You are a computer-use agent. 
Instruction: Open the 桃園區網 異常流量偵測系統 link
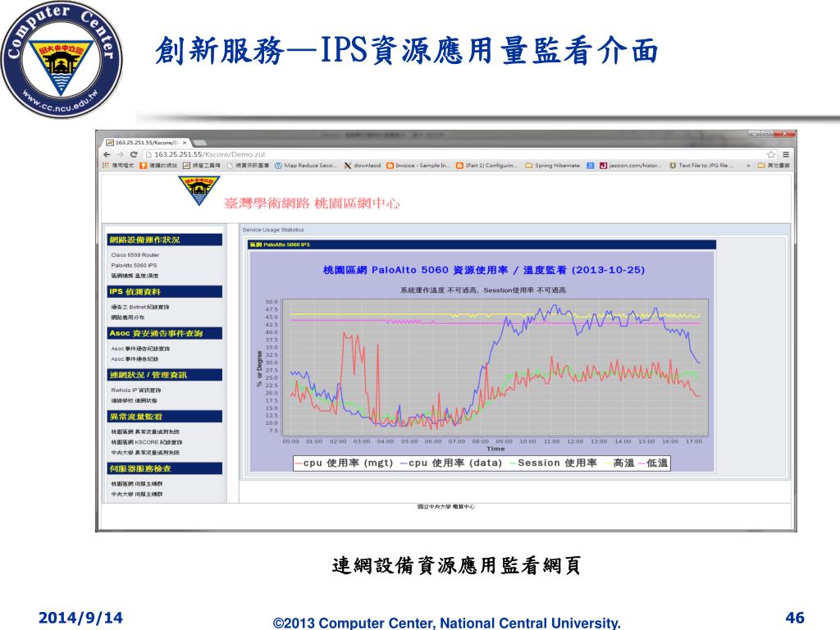[145, 431]
